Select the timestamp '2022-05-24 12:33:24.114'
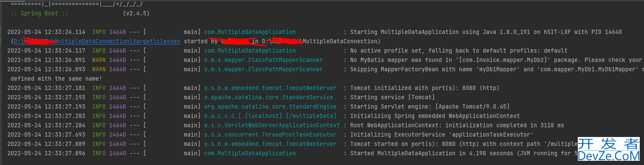Image resolution: width=644 pixels, height=165 pixels. click(x=46, y=32)
